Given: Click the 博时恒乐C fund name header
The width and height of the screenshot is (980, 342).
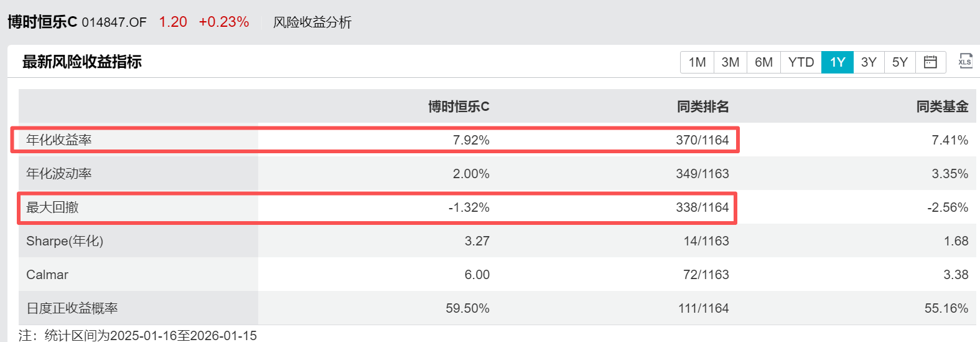Looking at the screenshot, I should click(42, 22).
